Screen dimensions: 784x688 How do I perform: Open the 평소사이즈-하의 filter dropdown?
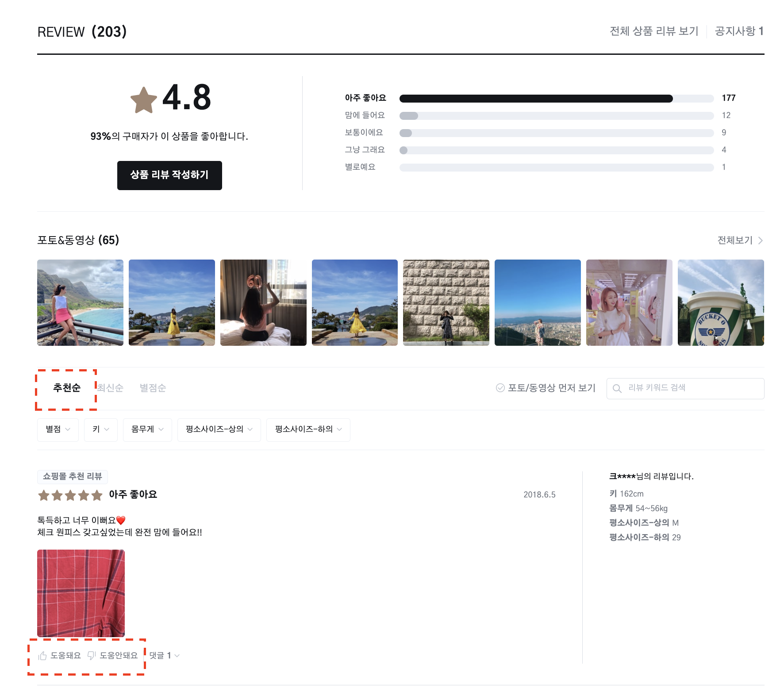point(308,429)
